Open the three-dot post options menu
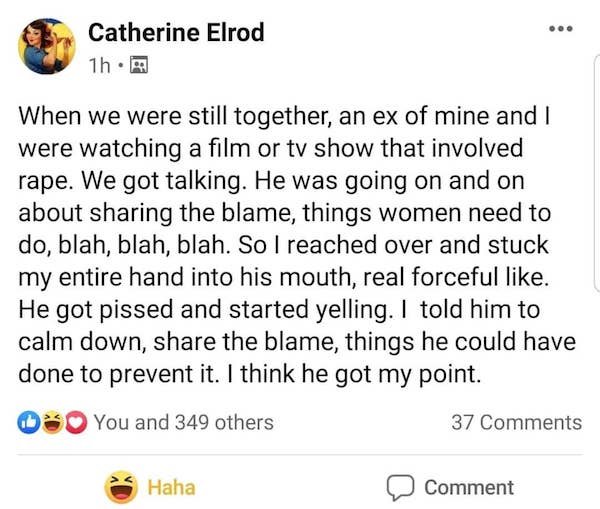 (561, 28)
